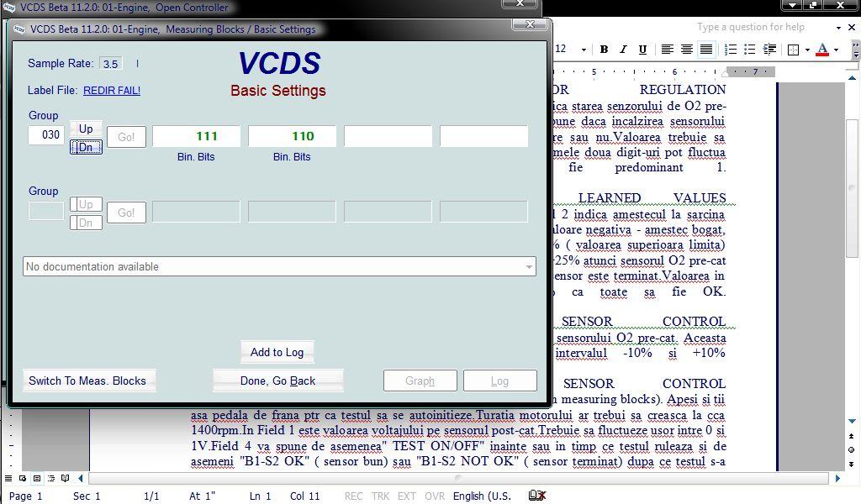Image resolution: width=861 pixels, height=504 pixels.
Task: Align text left in Word toolbar
Action: (x=667, y=50)
